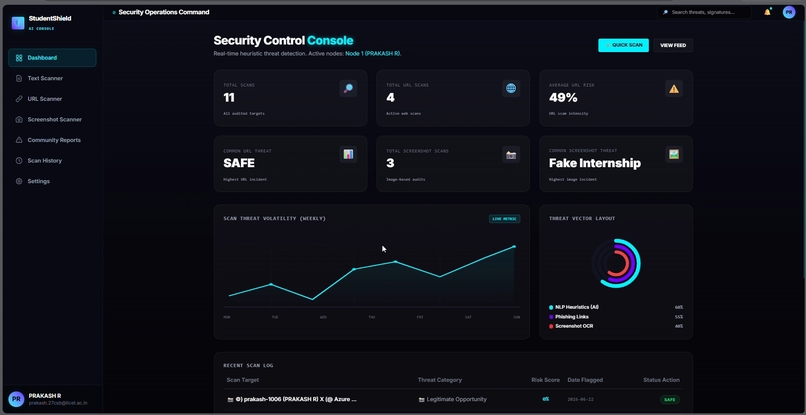The width and height of the screenshot is (806, 415).
Task: Click the threat vector donut chart
Action: [x=616, y=263]
